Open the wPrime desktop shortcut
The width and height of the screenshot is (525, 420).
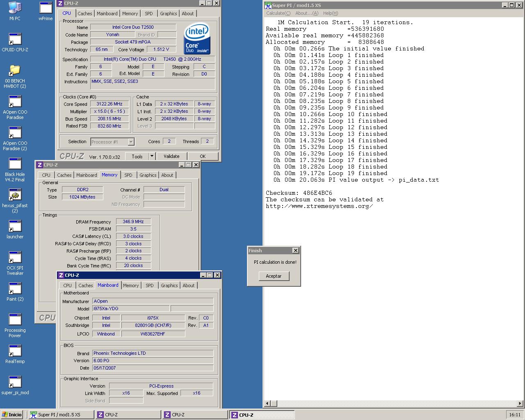pos(46,11)
